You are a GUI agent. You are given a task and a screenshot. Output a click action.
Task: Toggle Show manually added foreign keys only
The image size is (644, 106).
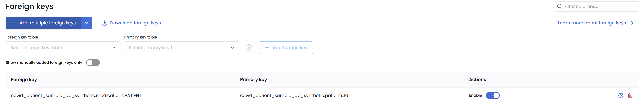[93, 63]
